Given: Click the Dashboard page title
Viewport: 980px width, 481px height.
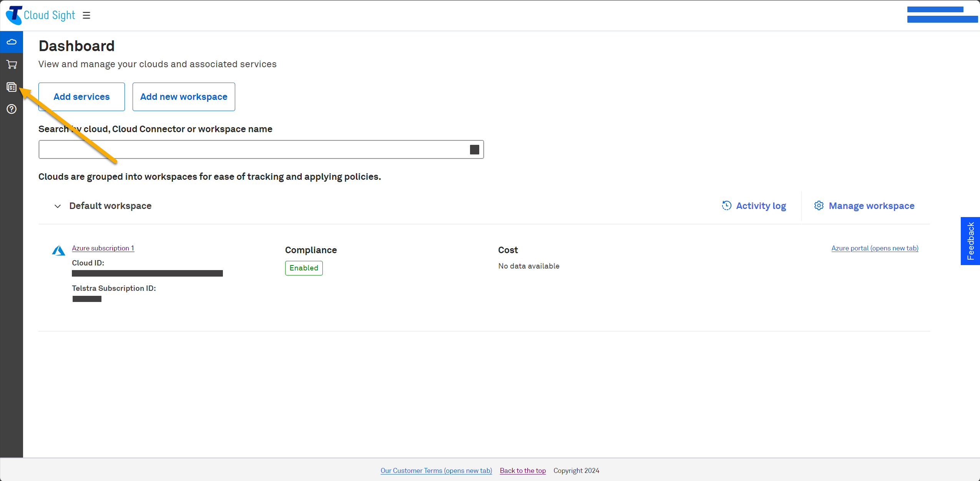Looking at the screenshot, I should point(76,46).
